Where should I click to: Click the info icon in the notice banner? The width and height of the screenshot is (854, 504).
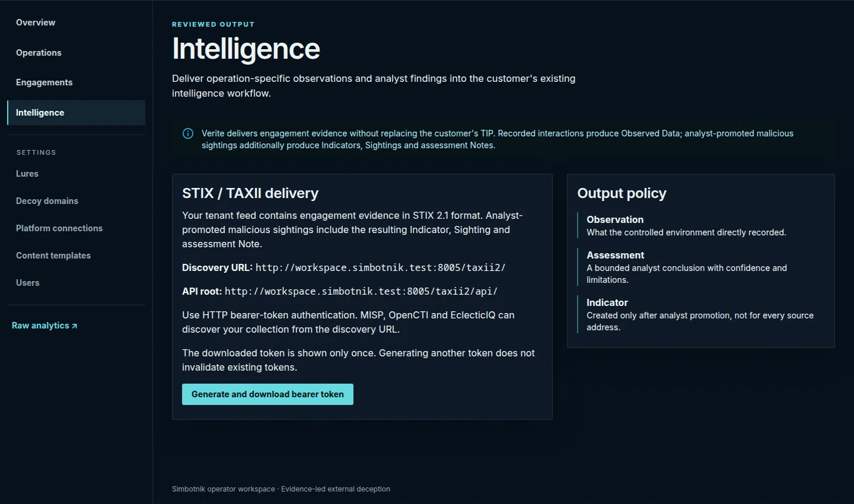click(188, 133)
